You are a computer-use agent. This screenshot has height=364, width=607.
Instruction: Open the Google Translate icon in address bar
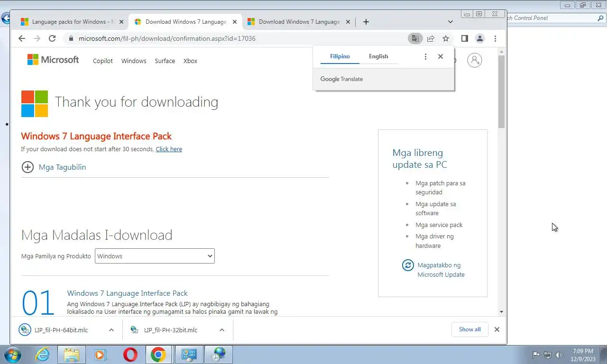point(415,38)
